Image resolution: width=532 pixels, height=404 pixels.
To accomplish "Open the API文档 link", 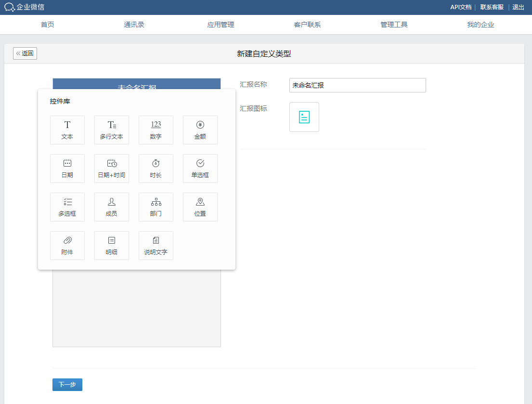I will coord(461,7).
